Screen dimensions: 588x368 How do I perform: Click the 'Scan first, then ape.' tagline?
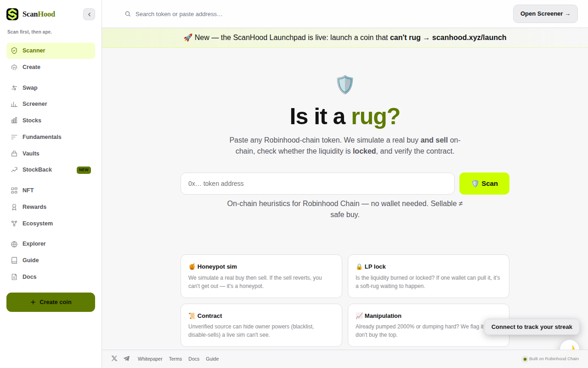[29, 32]
